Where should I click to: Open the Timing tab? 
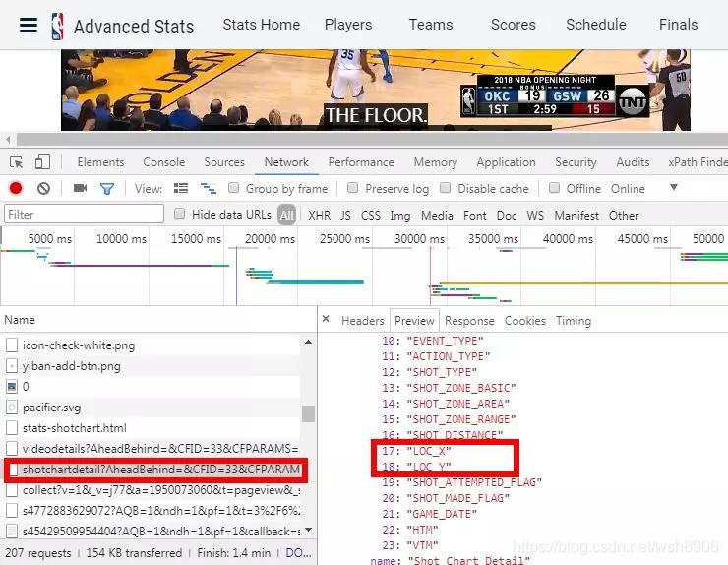point(574,321)
